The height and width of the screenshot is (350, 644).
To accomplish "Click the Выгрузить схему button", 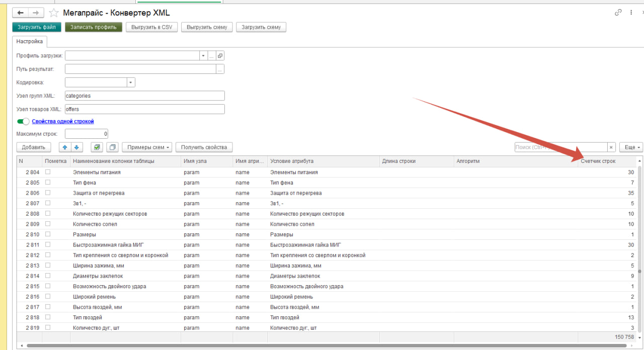I will [207, 27].
